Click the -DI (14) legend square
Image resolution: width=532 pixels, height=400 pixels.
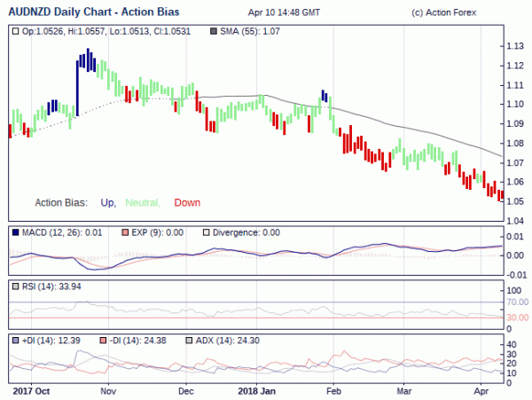click(104, 341)
